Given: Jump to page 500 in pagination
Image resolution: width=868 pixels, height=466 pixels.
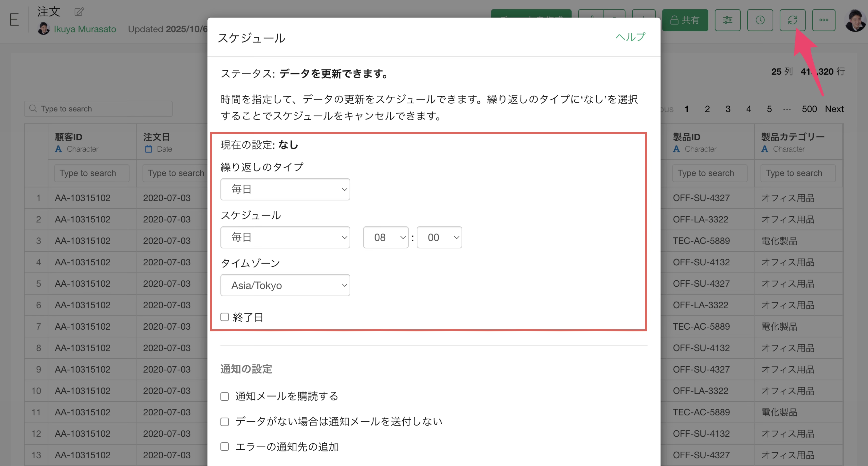Looking at the screenshot, I should point(809,109).
